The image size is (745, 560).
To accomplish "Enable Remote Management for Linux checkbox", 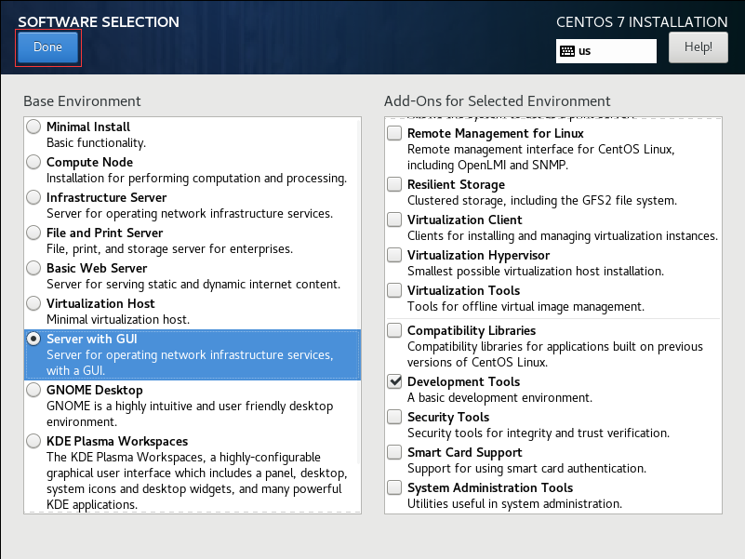I will point(394,133).
